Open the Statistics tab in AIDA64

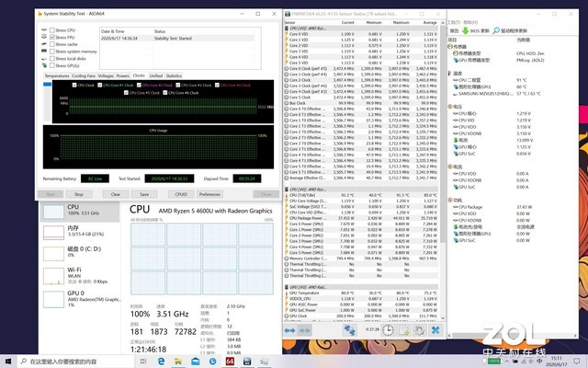(x=173, y=75)
